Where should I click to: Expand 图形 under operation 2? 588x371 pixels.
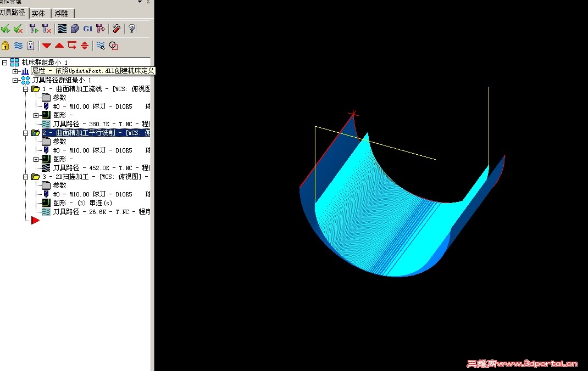[36, 159]
